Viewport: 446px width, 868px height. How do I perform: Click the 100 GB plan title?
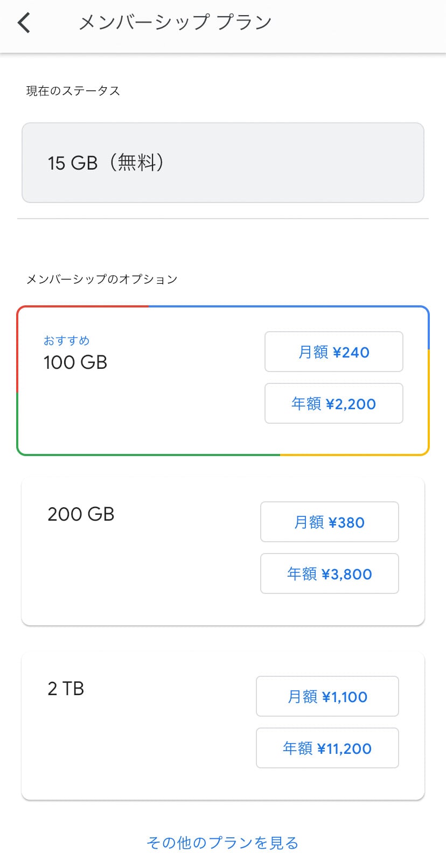pos(75,362)
